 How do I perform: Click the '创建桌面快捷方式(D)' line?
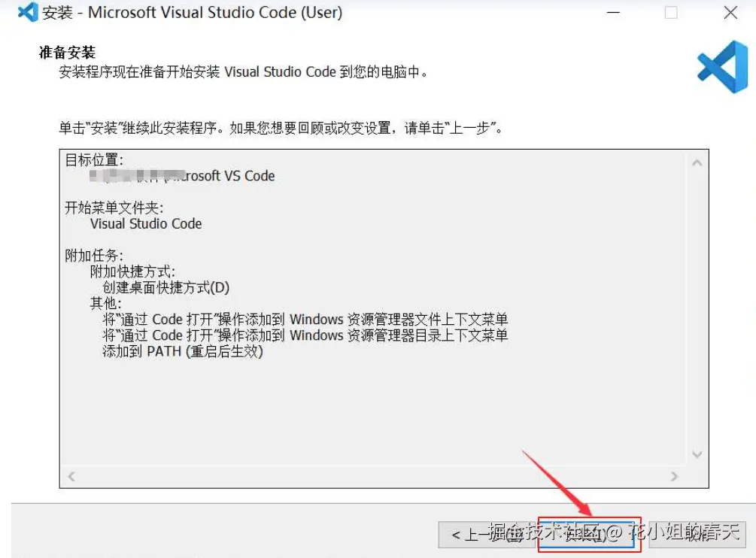coord(165,287)
